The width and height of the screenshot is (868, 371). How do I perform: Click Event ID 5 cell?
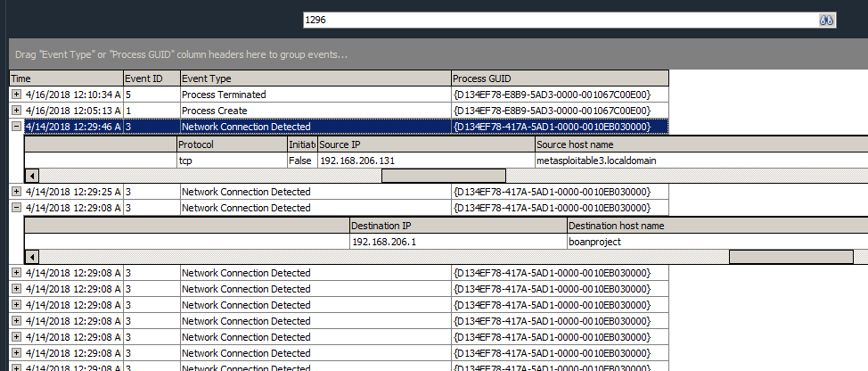[151, 95]
